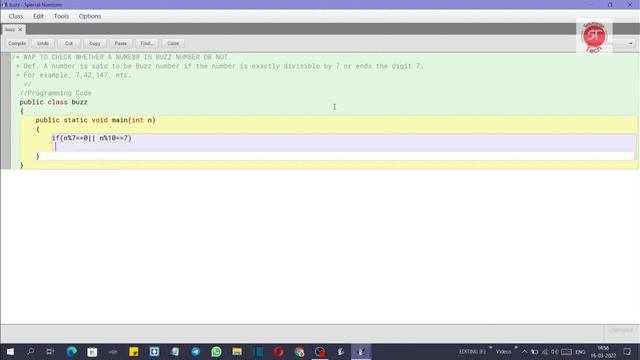640x360 pixels.
Task: Click the 'For example, 7,42,147' comment line
Action: pyautogui.click(x=73, y=75)
